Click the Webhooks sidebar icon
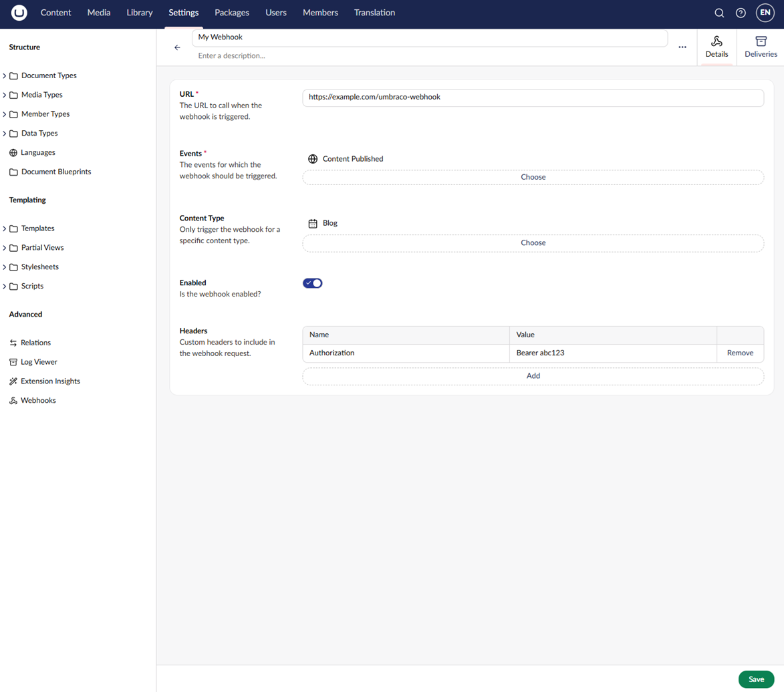Image resolution: width=784 pixels, height=692 pixels. pyautogui.click(x=13, y=401)
